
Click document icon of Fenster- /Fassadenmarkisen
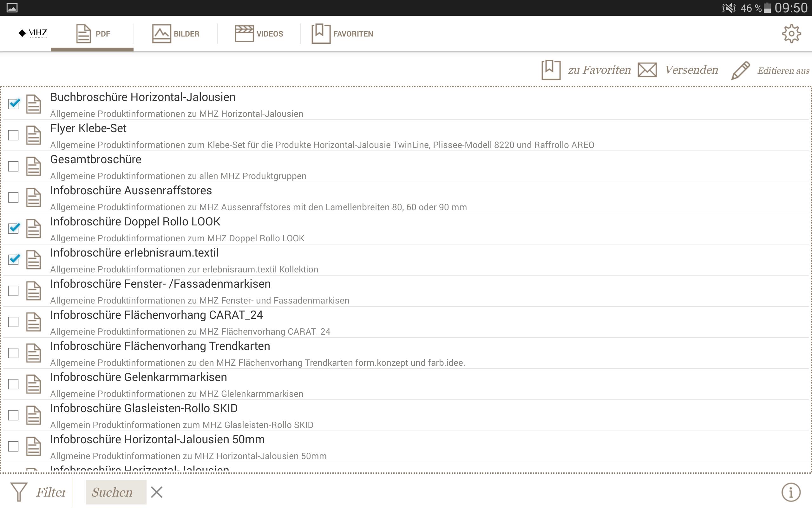click(x=34, y=291)
